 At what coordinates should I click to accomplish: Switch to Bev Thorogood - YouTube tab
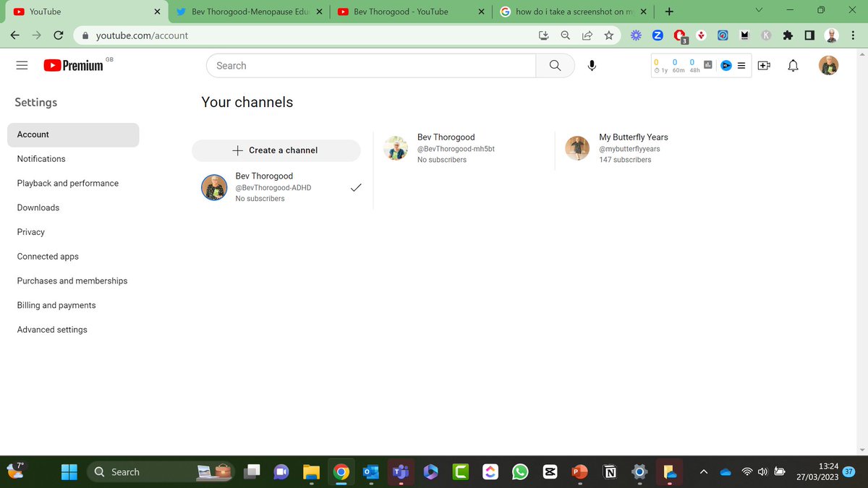411,12
